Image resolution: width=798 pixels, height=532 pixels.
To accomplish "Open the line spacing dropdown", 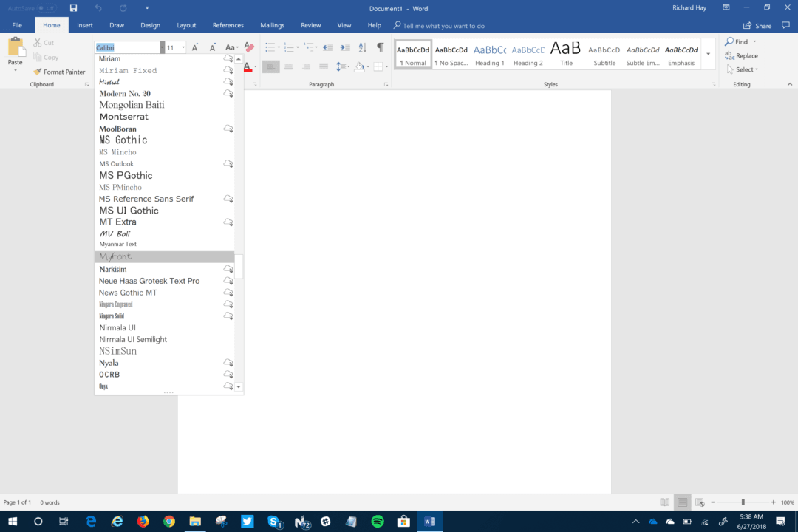I will coord(344,66).
